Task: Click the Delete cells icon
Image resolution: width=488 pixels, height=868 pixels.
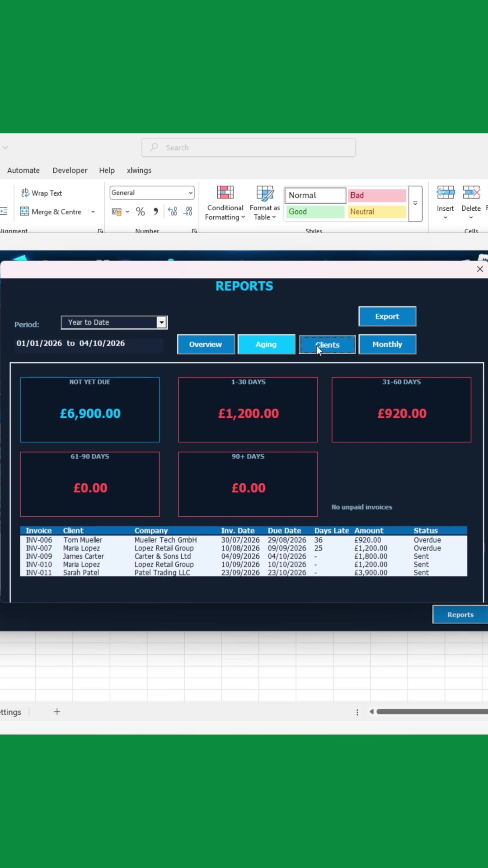Action: coord(471,193)
